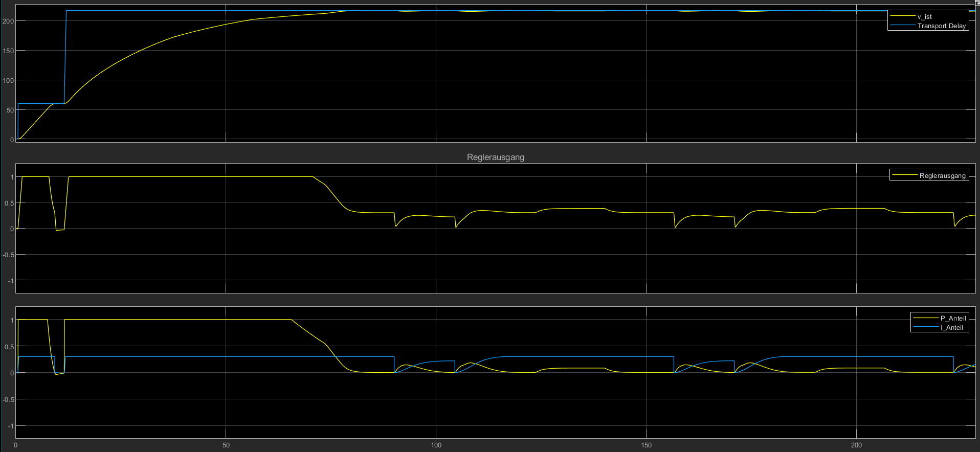
Task: Select the 50 y-axis label of top plot
Action: click(x=10, y=110)
